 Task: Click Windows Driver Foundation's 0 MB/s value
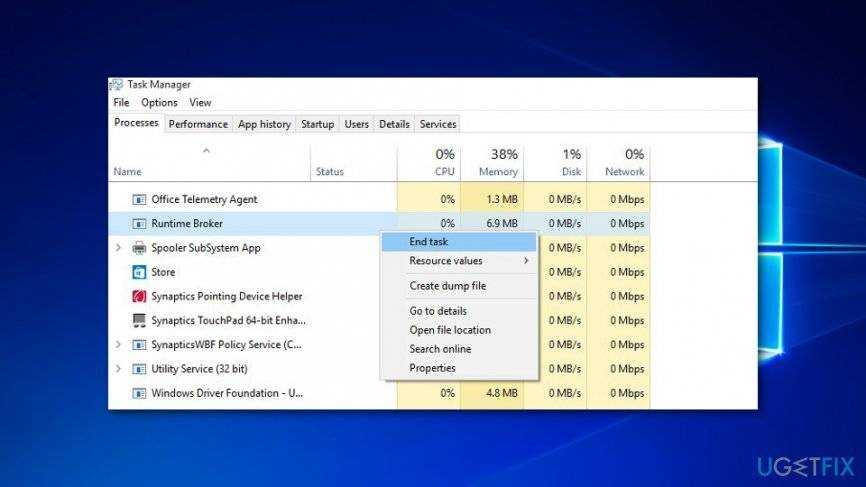coord(564,393)
